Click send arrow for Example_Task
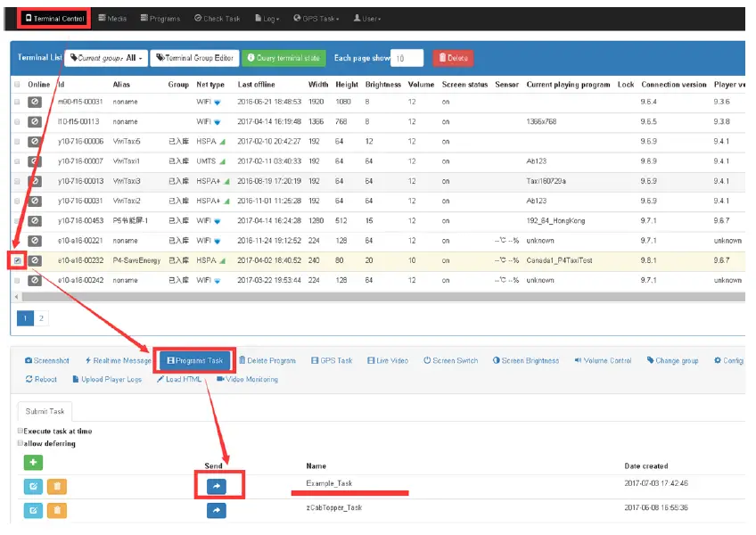The height and width of the screenshot is (535, 756). (215, 486)
